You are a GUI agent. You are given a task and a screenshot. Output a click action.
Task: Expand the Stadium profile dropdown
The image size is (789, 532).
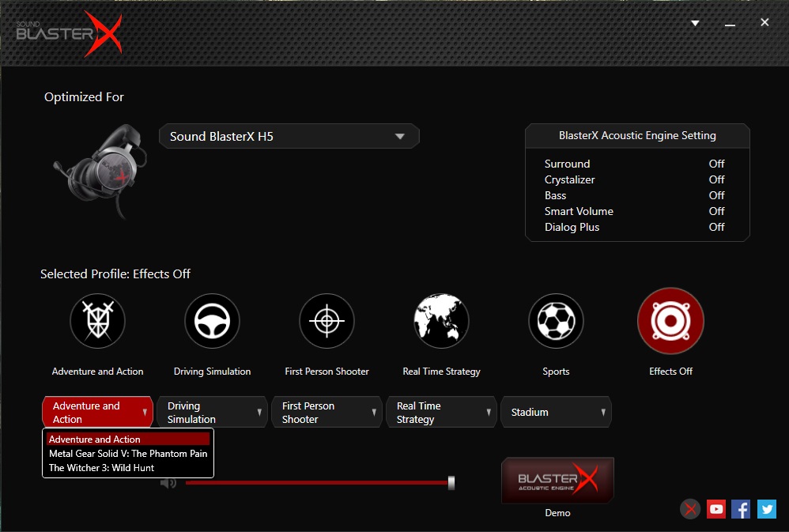coord(556,412)
